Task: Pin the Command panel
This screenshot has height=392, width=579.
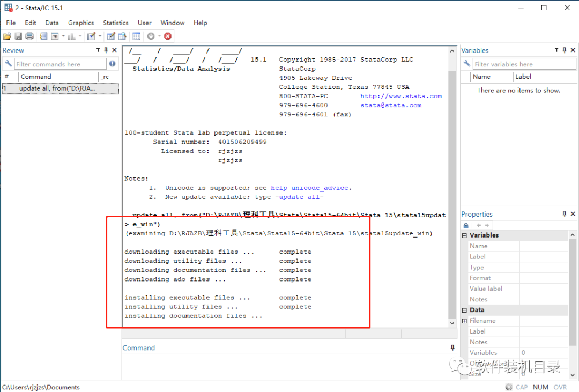Action: pyautogui.click(x=452, y=347)
